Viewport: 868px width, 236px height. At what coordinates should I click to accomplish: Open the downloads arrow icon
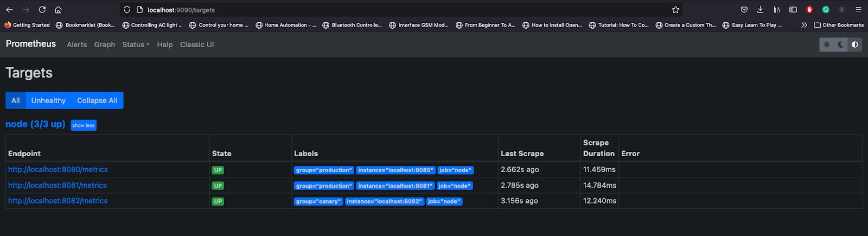click(x=761, y=10)
